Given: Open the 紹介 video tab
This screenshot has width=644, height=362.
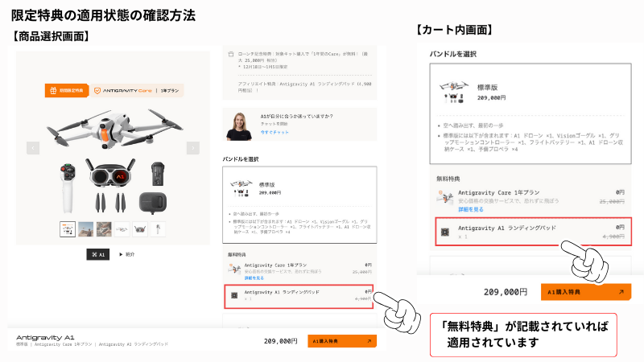Looking at the screenshot, I should (127, 254).
